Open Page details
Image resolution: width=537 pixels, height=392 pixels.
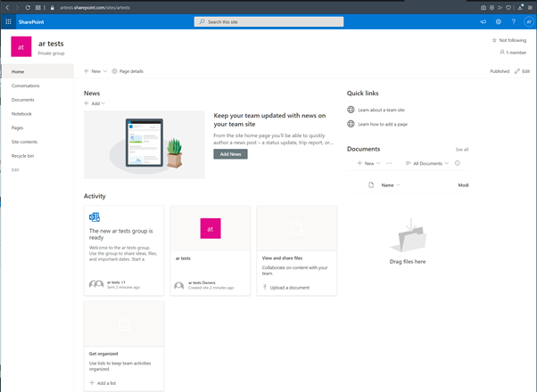[x=128, y=71]
